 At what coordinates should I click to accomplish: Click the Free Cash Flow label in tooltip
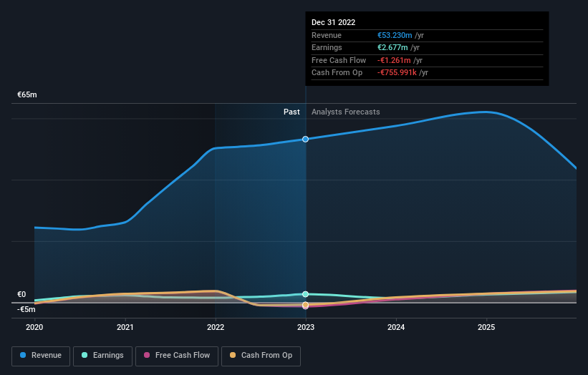(339, 60)
